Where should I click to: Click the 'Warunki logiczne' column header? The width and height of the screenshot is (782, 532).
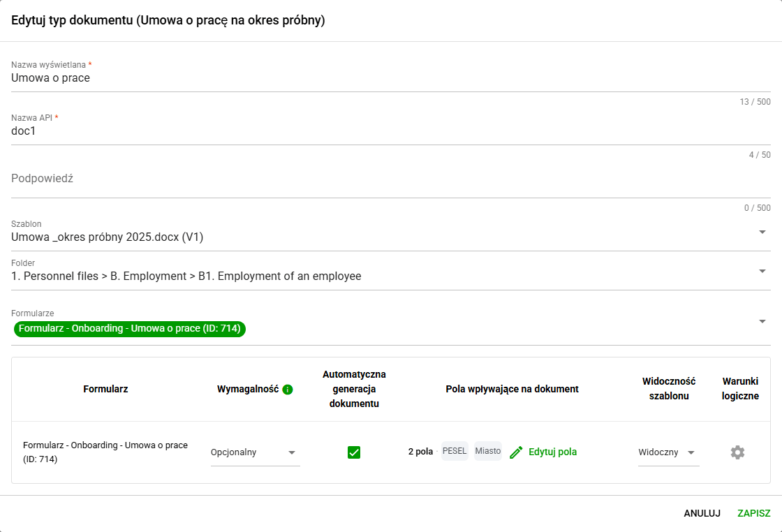(x=740, y=388)
